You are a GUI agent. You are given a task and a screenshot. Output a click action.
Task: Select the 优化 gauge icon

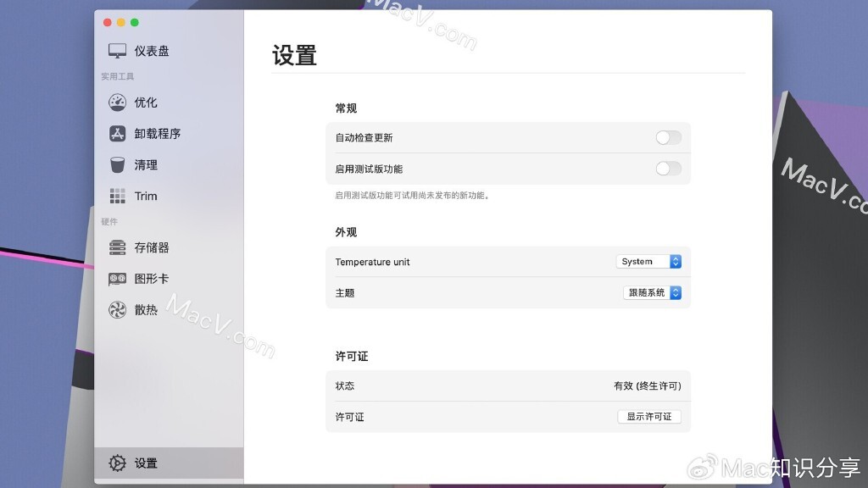(x=117, y=103)
